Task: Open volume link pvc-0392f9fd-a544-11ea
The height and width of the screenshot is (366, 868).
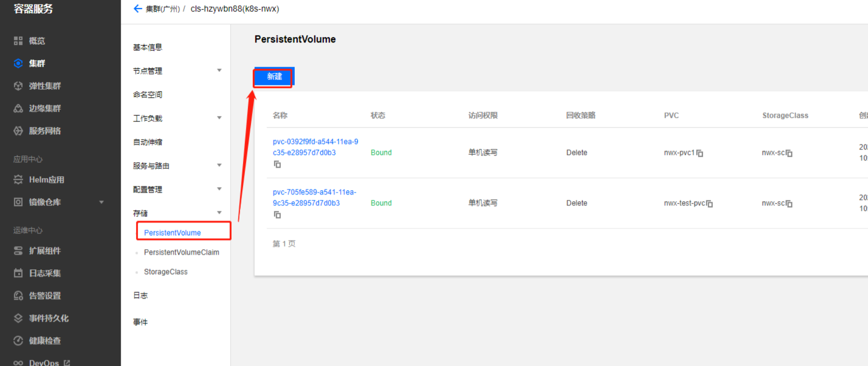Action: [315, 147]
